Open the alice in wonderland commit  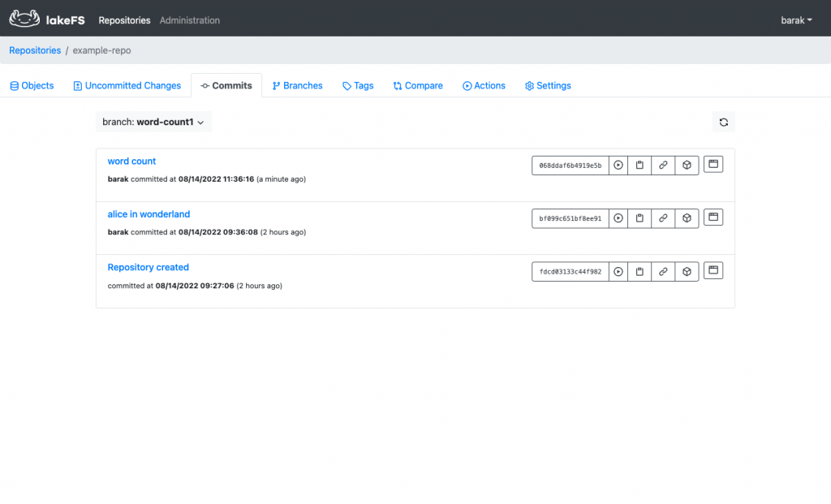click(149, 214)
